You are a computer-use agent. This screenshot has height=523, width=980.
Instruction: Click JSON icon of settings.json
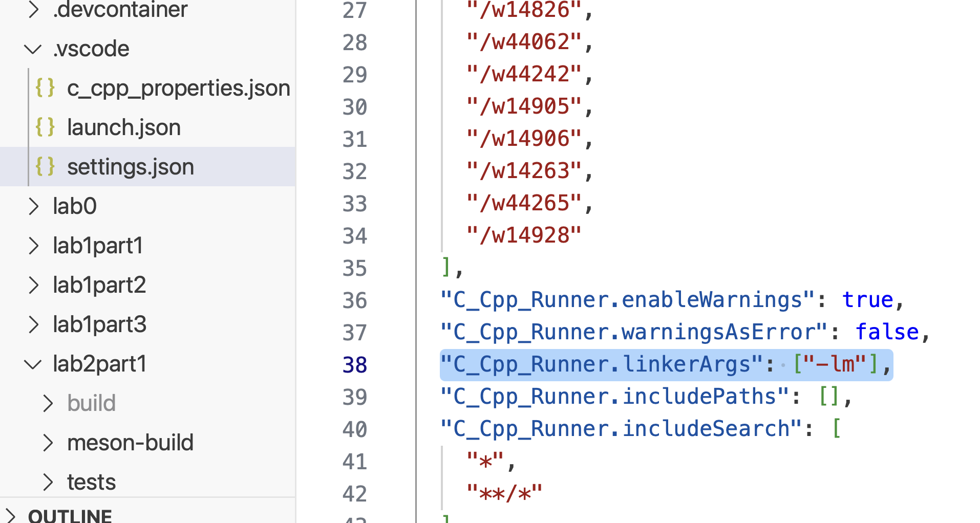point(45,166)
